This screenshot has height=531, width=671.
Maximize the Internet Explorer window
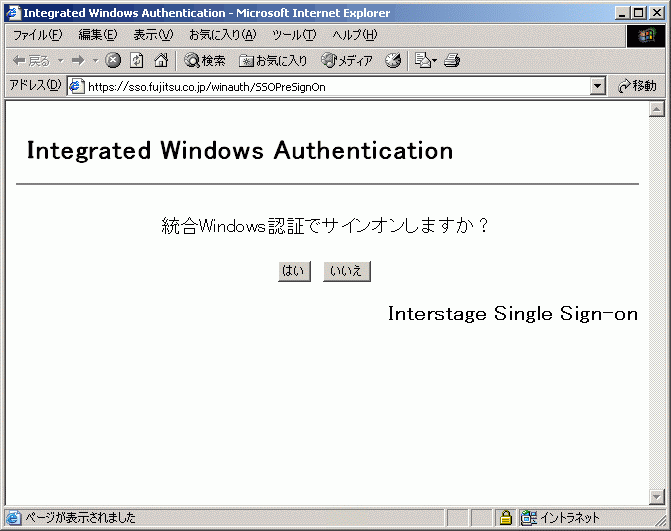pyautogui.click(x=638, y=13)
